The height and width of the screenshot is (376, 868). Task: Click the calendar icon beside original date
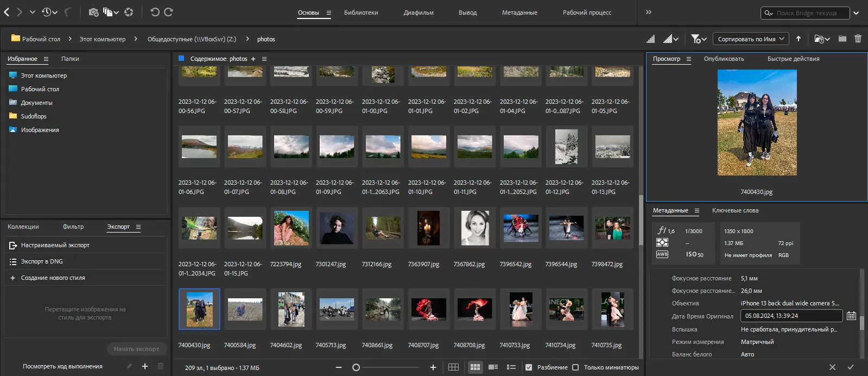pos(851,316)
